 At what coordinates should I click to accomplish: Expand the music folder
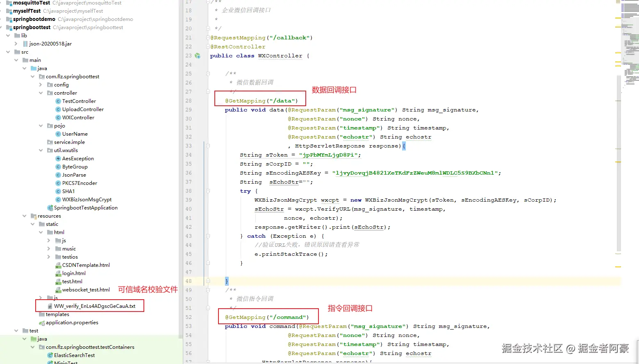pyautogui.click(x=49, y=249)
